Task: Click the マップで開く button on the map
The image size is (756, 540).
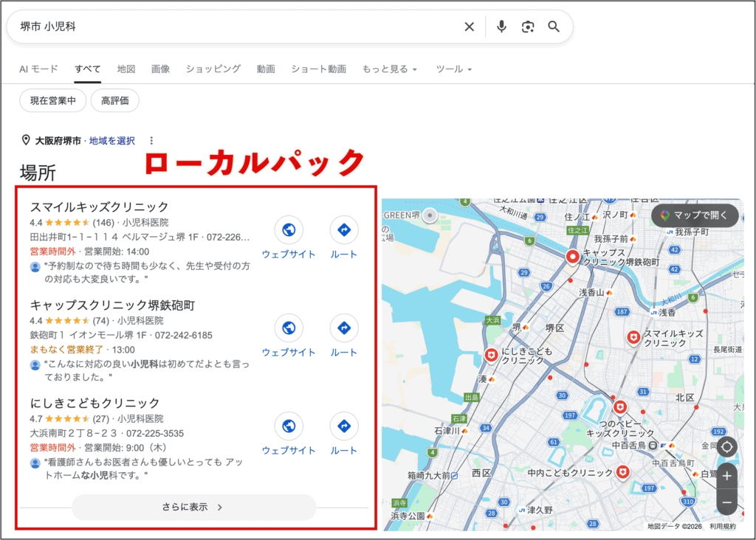Action: coord(695,215)
